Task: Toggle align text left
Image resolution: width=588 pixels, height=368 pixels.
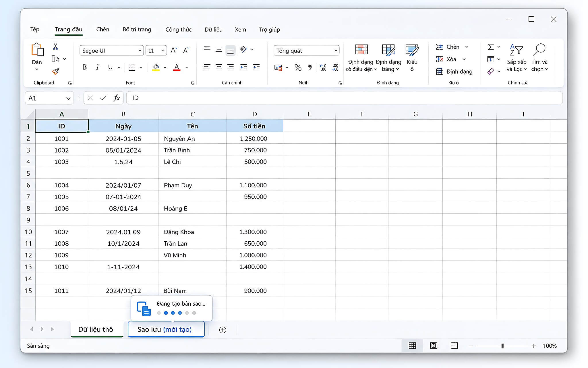Action: point(207,67)
